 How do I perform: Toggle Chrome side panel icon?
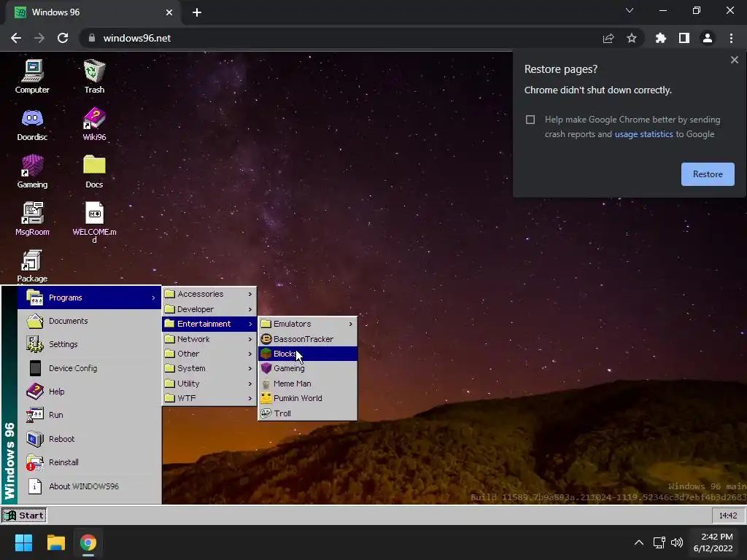[x=684, y=38]
